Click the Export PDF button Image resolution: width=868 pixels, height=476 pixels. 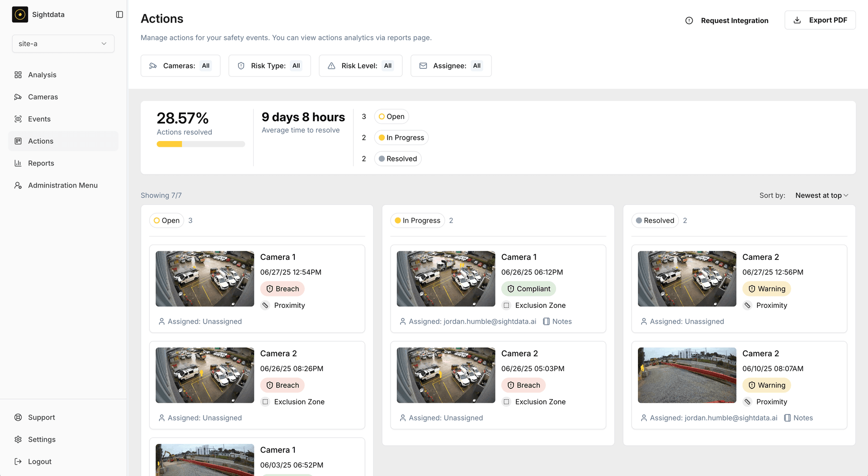point(820,20)
